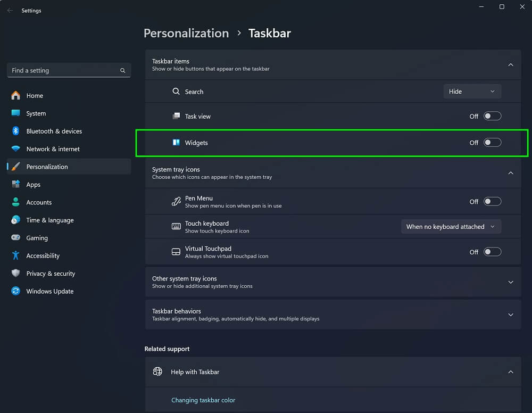This screenshot has height=413, width=532.
Task: Click the Pen Menu setting label
Action: tap(199, 198)
